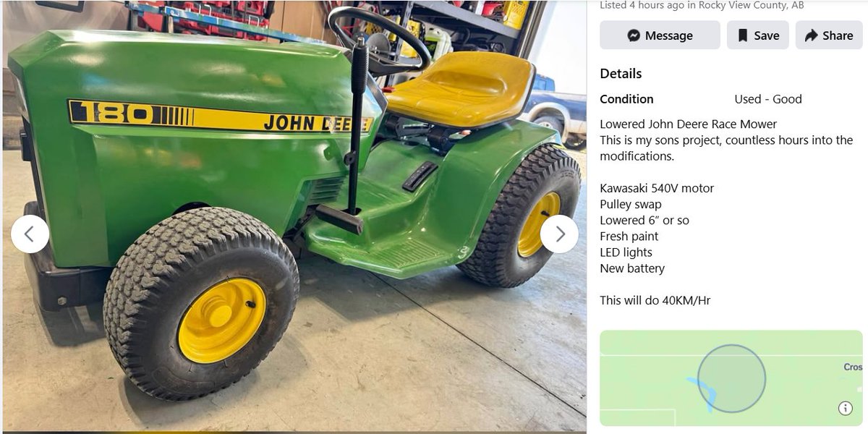Share this listing
The width and height of the screenshot is (868, 434).
tap(829, 35)
